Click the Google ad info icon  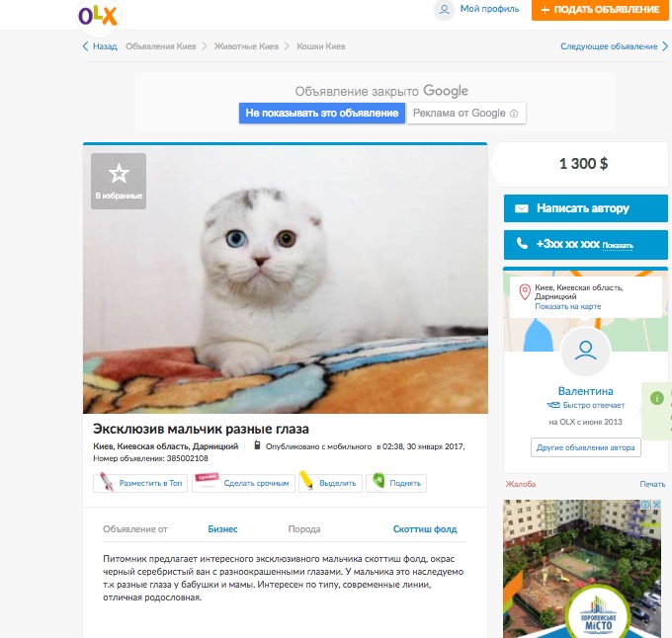pos(514,114)
